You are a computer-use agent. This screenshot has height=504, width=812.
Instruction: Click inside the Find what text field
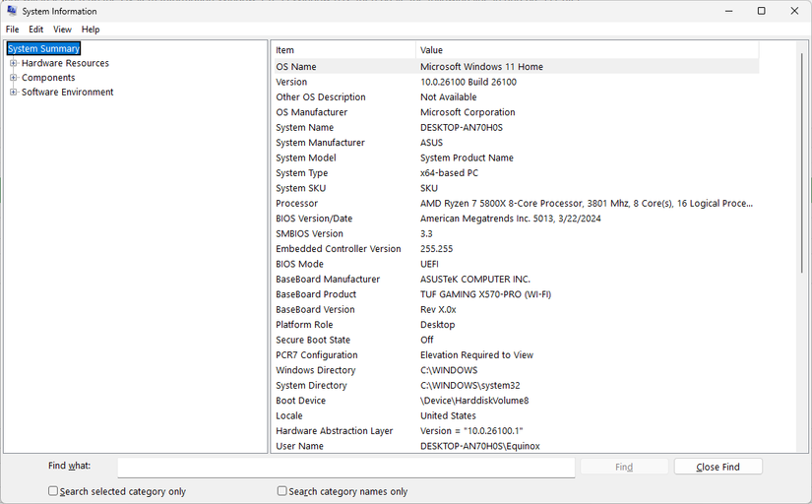[345, 467]
